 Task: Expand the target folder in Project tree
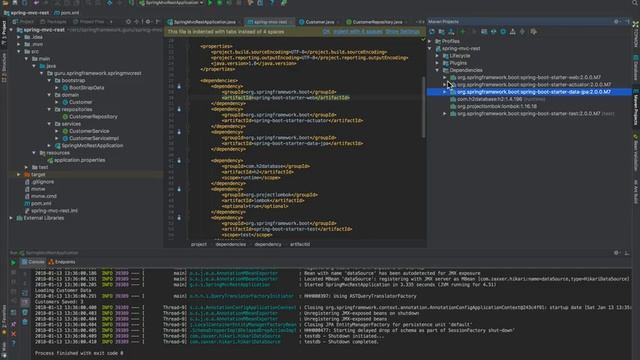(19, 175)
